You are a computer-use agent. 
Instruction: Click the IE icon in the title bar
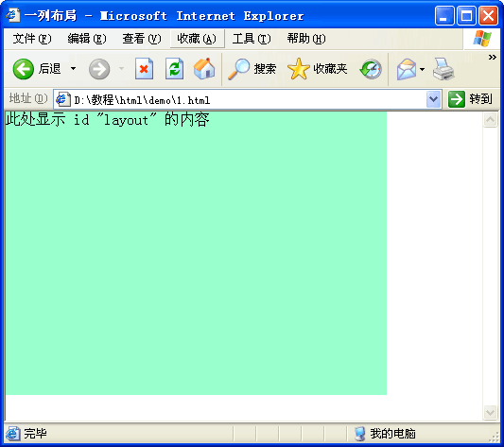click(13, 15)
